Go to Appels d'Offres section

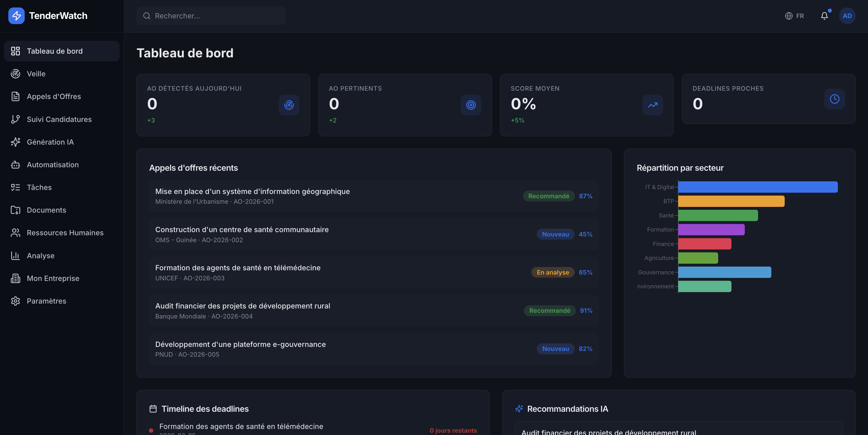tap(62, 96)
